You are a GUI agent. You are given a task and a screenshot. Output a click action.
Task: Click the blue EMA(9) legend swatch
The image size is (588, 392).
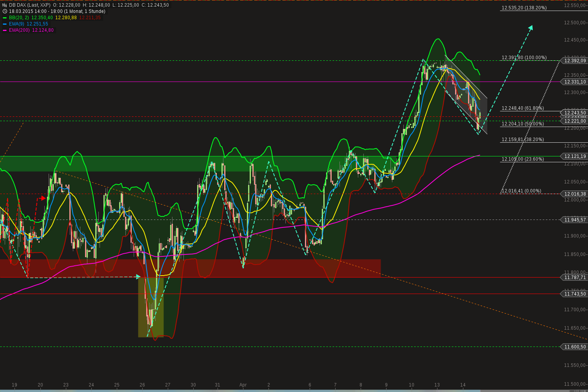point(5,24)
